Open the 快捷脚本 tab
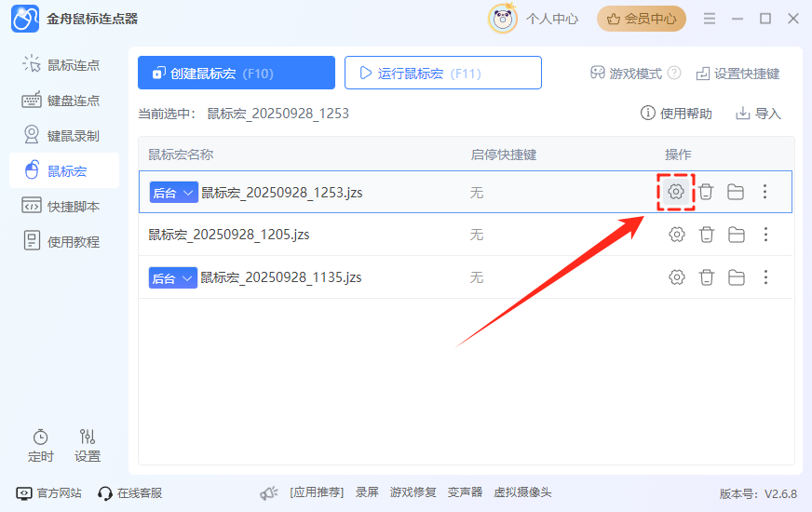This screenshot has height=512, width=812. (x=64, y=206)
